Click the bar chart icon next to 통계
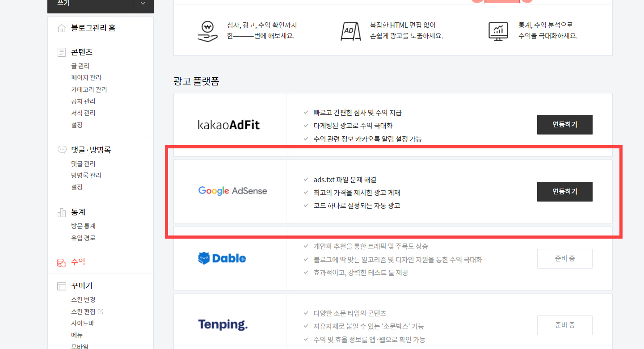Image resolution: width=644 pixels, height=349 pixels. tap(62, 212)
